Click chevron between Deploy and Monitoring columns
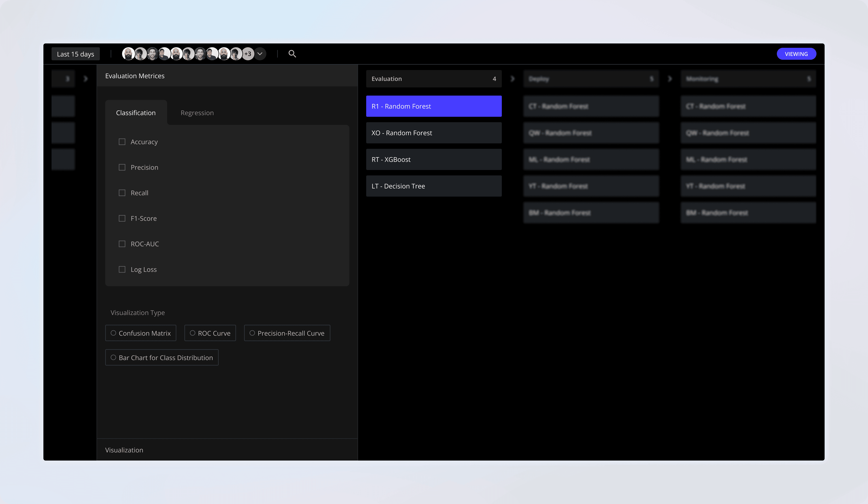 (670, 79)
